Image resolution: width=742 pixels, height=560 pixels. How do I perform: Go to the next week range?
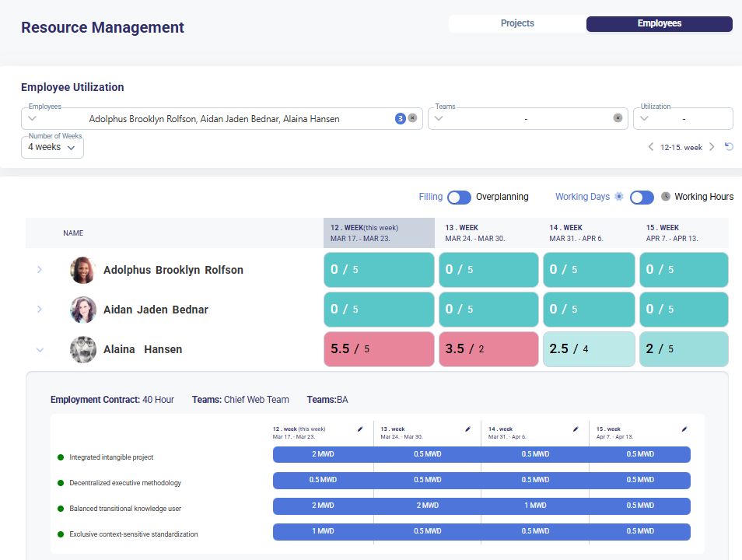click(x=712, y=147)
